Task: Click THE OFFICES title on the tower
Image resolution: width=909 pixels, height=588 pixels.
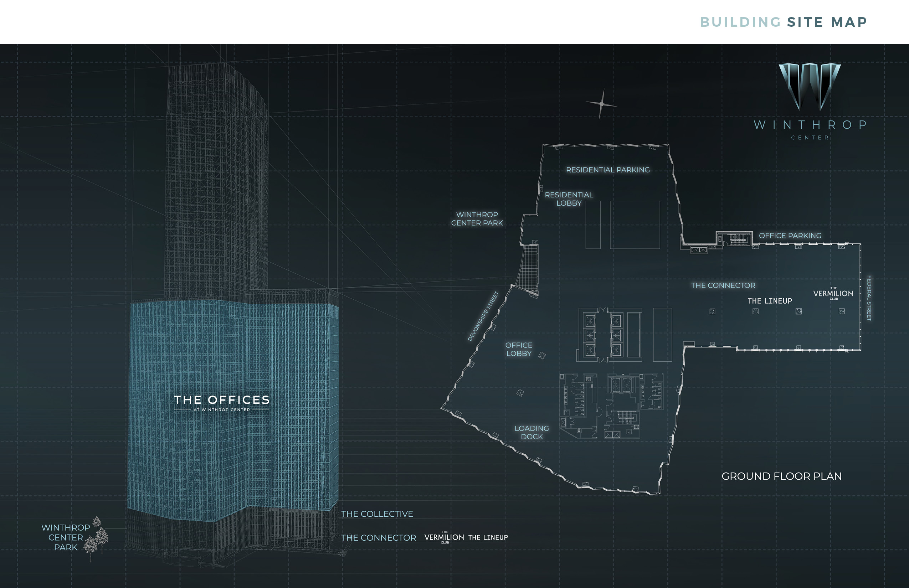Action: pyautogui.click(x=221, y=400)
